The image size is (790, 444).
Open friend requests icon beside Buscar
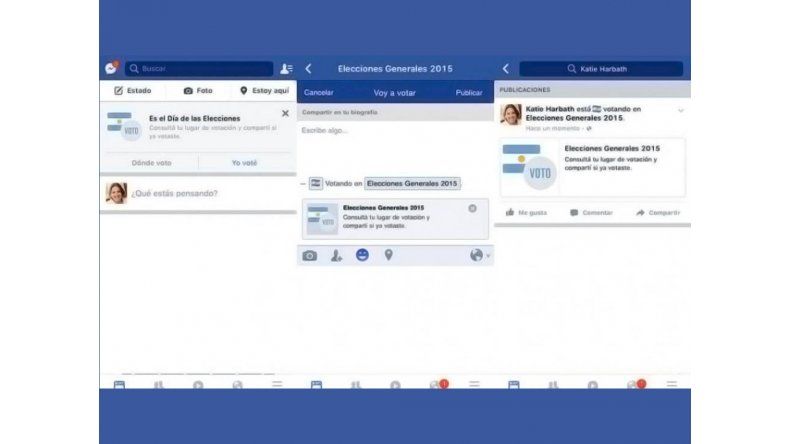(x=286, y=69)
